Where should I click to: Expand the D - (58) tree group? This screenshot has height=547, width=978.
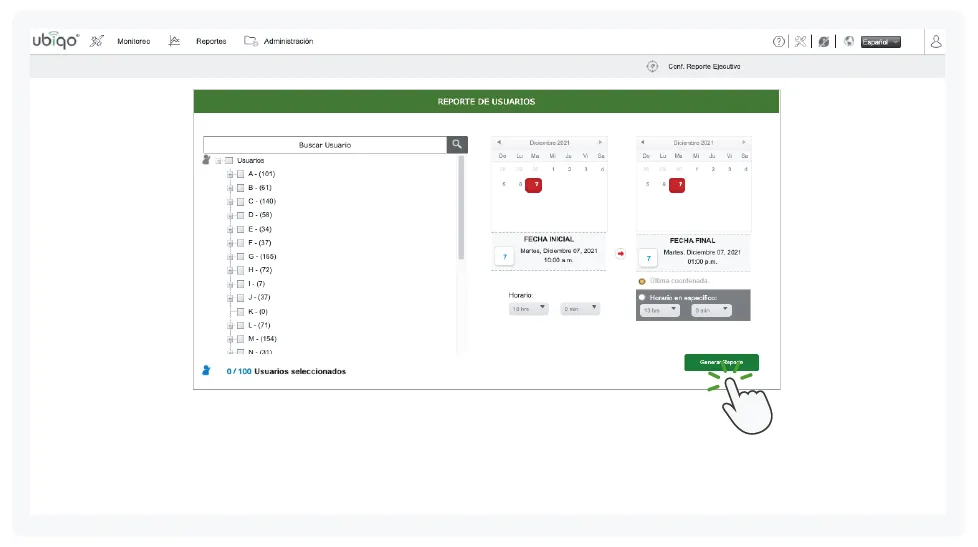click(x=230, y=216)
